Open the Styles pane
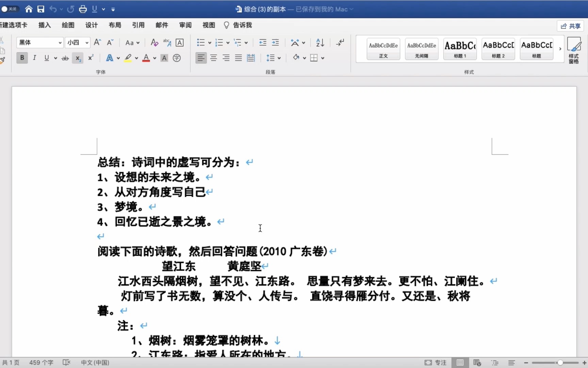The height and width of the screenshot is (368, 588). click(574, 50)
